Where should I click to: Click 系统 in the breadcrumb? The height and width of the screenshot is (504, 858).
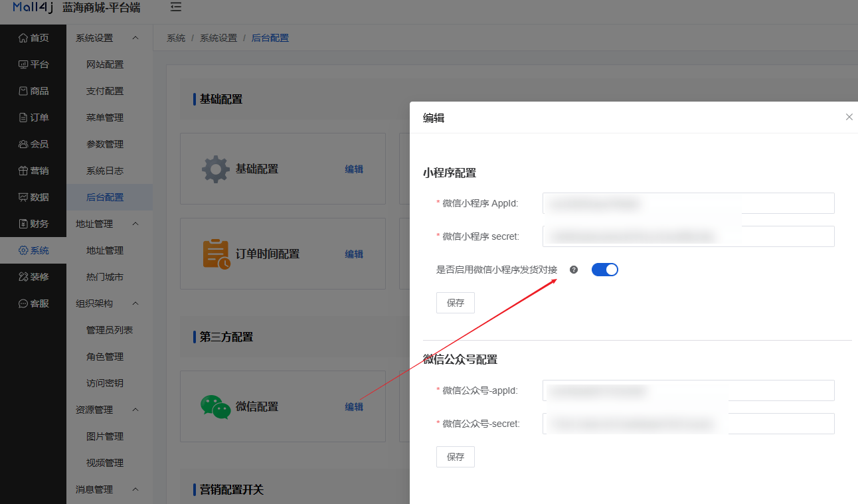point(176,38)
